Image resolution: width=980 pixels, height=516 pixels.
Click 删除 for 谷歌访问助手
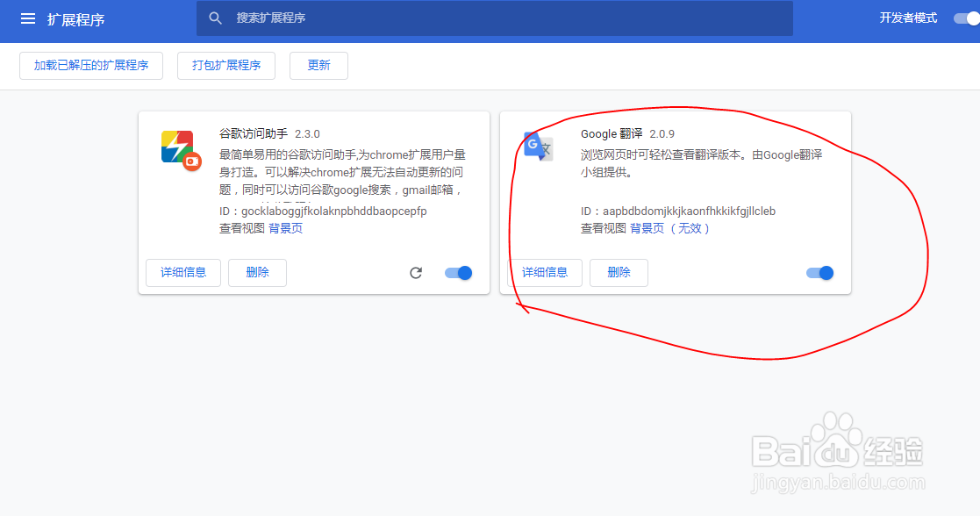(x=257, y=273)
